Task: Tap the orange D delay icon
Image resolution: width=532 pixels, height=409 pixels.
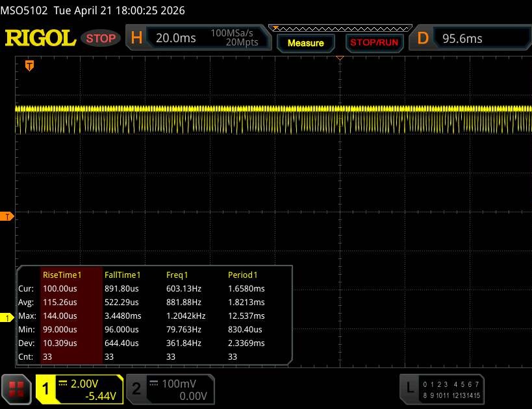Action: (x=423, y=38)
